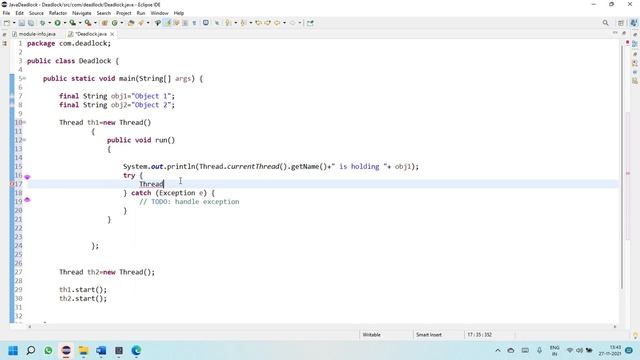Click the error marker on line 17

click(12, 184)
